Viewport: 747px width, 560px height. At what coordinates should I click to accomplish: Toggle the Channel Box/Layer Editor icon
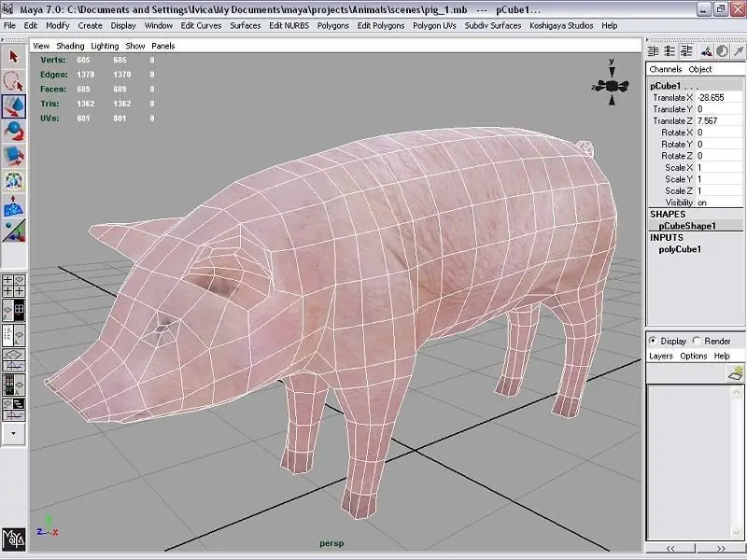(686, 51)
